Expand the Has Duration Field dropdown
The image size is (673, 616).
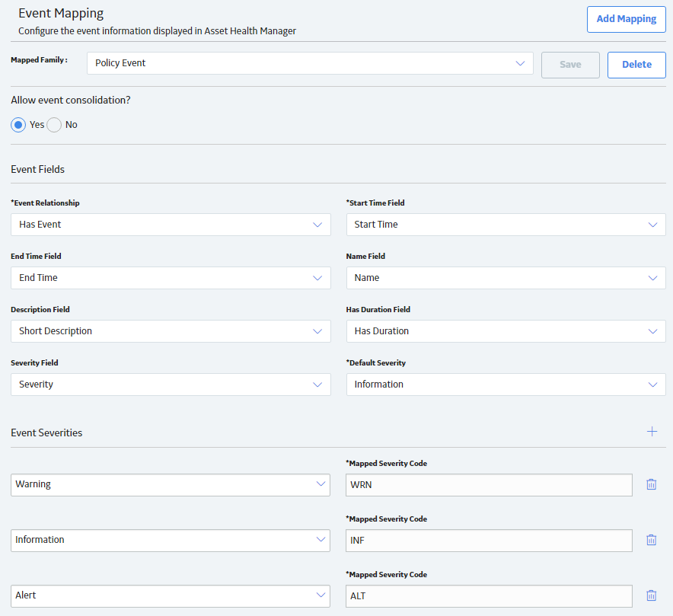coord(506,331)
